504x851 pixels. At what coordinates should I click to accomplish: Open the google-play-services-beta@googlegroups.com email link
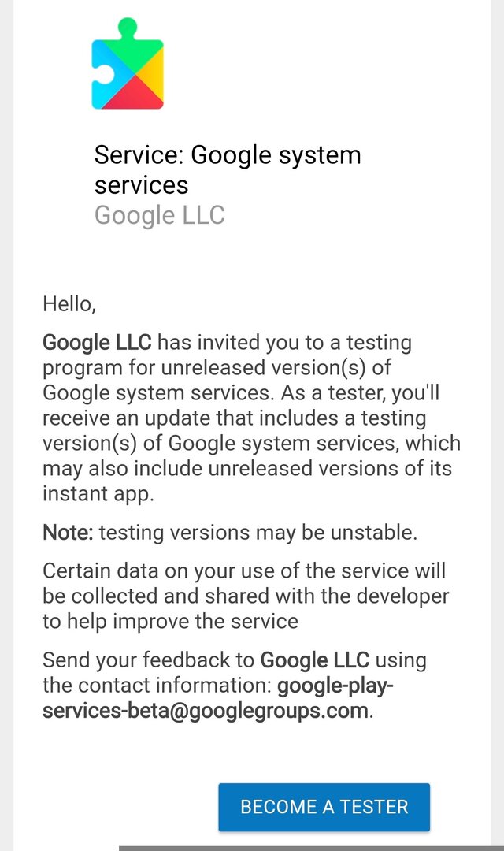(x=217, y=698)
